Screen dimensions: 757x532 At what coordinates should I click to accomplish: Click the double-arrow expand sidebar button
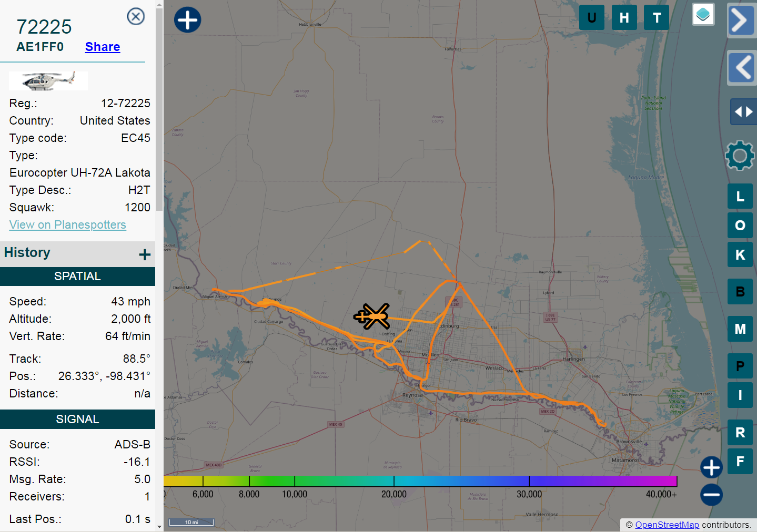[x=743, y=111]
